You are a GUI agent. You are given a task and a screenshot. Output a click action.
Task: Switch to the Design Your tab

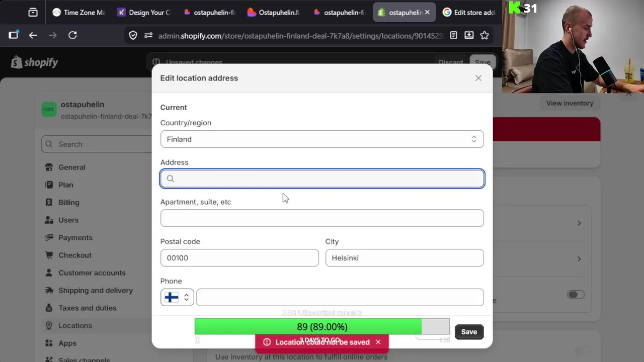pyautogui.click(x=144, y=13)
